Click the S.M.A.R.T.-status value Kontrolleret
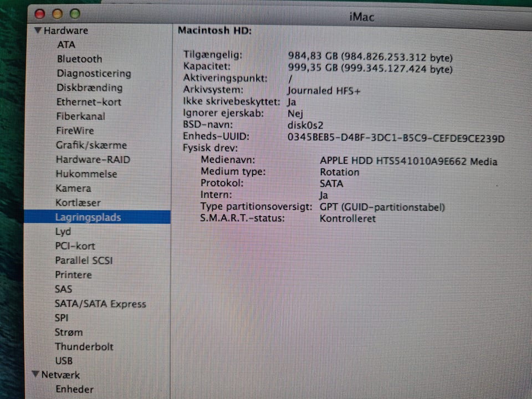 (347, 218)
